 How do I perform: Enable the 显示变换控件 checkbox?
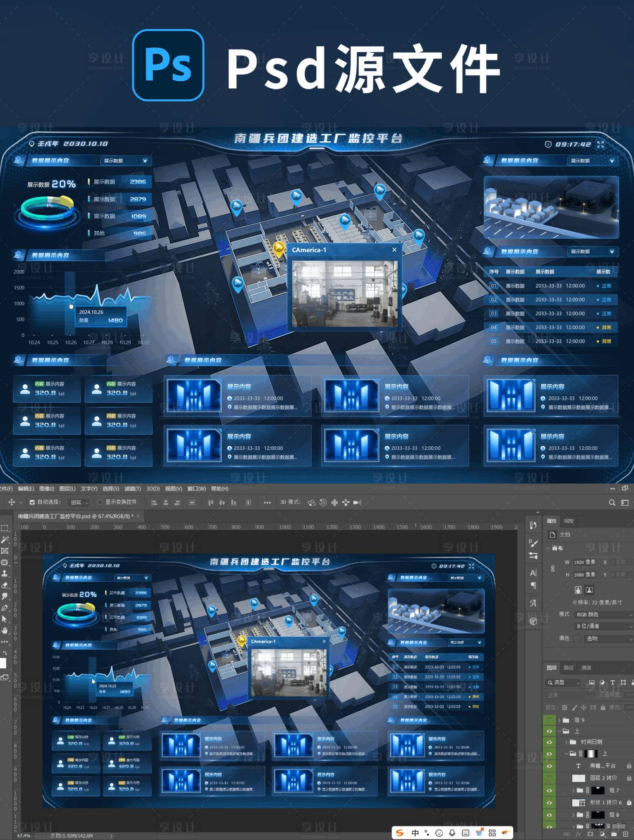pos(100,502)
